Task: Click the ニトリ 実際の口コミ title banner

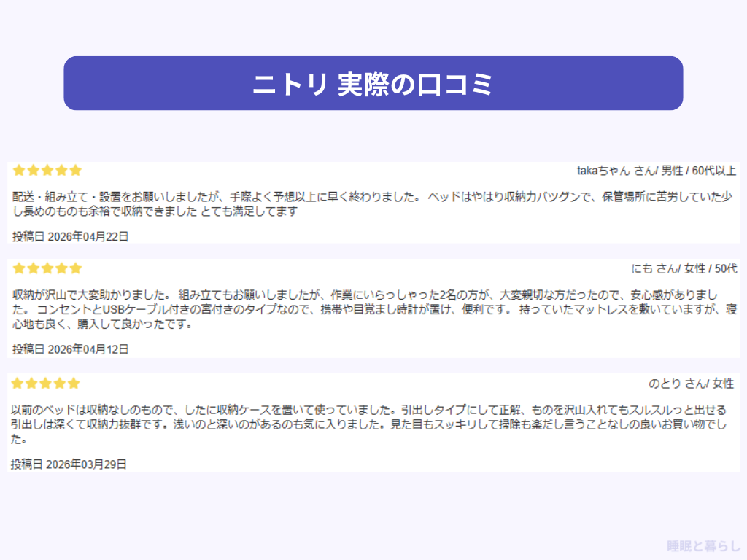Action: (x=373, y=83)
